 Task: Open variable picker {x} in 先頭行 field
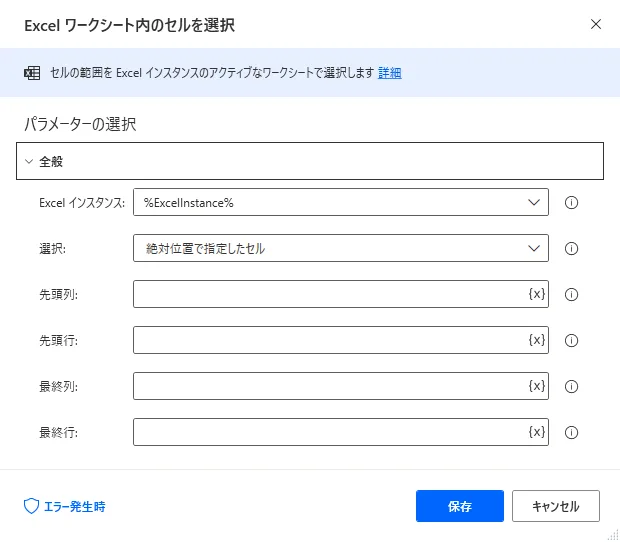(x=536, y=340)
